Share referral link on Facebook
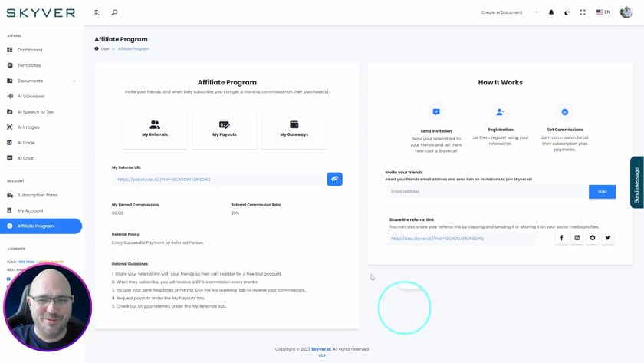 coord(561,238)
